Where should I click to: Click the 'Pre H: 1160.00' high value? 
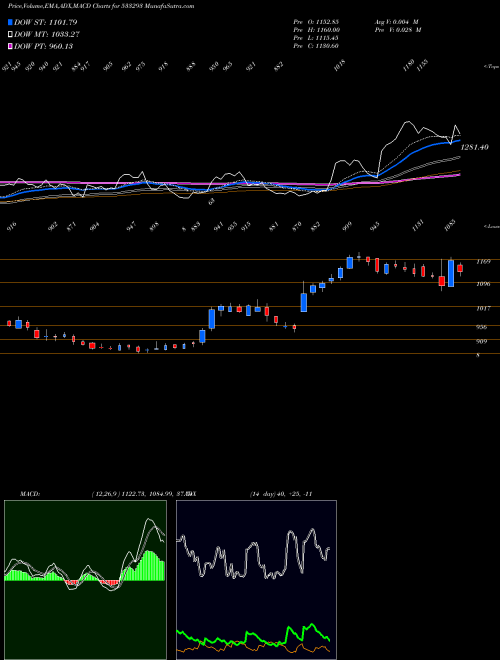click(316, 30)
